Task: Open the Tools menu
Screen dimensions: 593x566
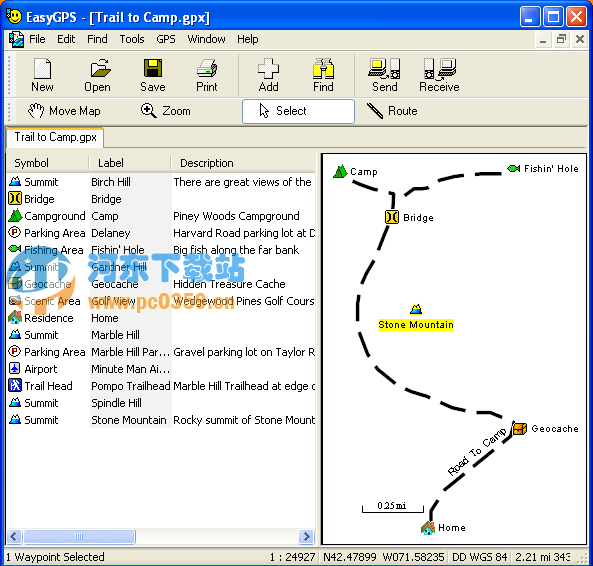Action: pyautogui.click(x=132, y=39)
